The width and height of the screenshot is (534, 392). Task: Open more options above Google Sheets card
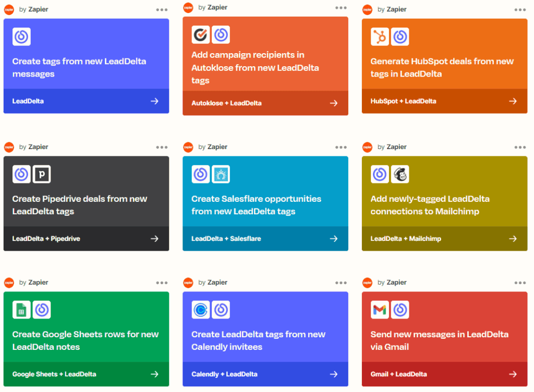[162, 283]
